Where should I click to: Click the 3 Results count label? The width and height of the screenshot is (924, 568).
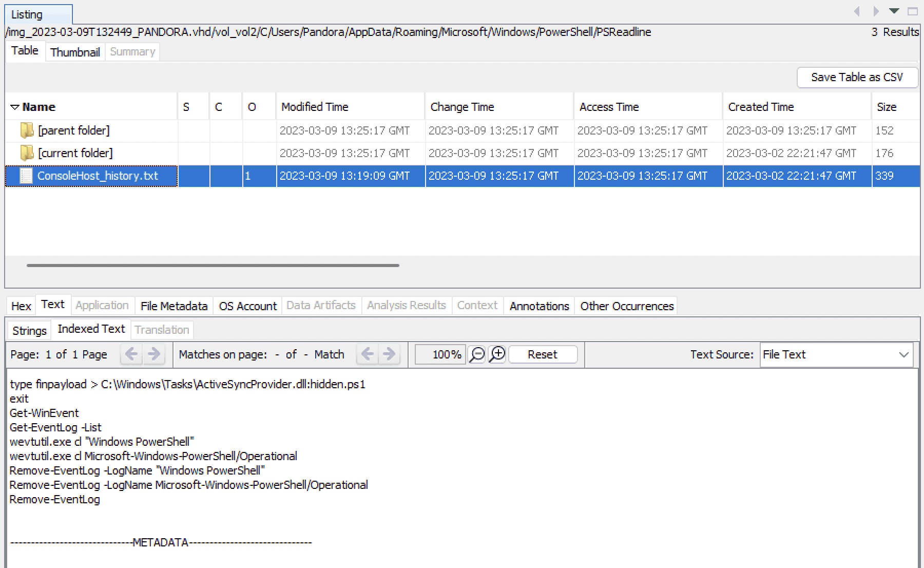click(x=895, y=32)
